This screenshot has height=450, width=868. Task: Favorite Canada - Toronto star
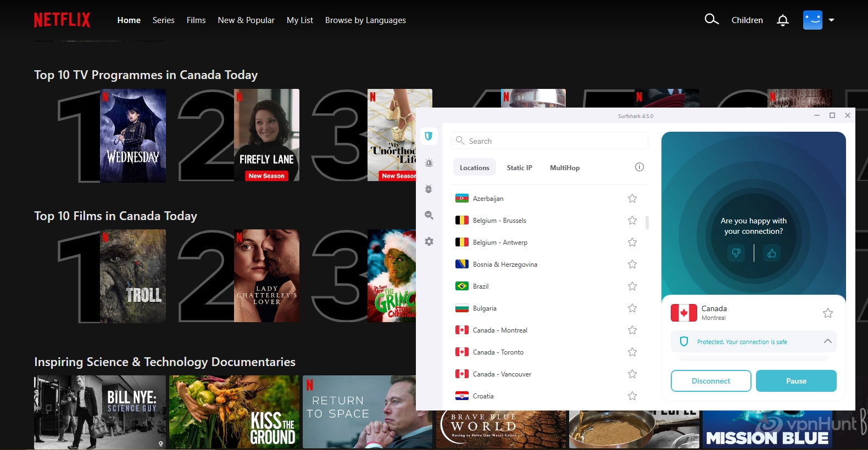pyautogui.click(x=632, y=352)
